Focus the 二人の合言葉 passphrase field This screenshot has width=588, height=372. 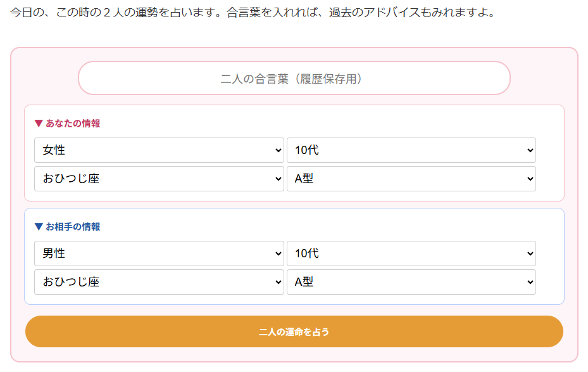[x=294, y=79]
